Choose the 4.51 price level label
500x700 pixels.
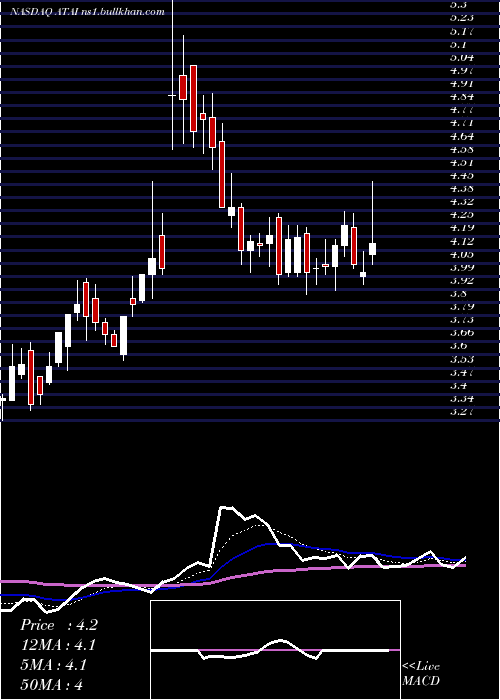[x=462, y=162]
